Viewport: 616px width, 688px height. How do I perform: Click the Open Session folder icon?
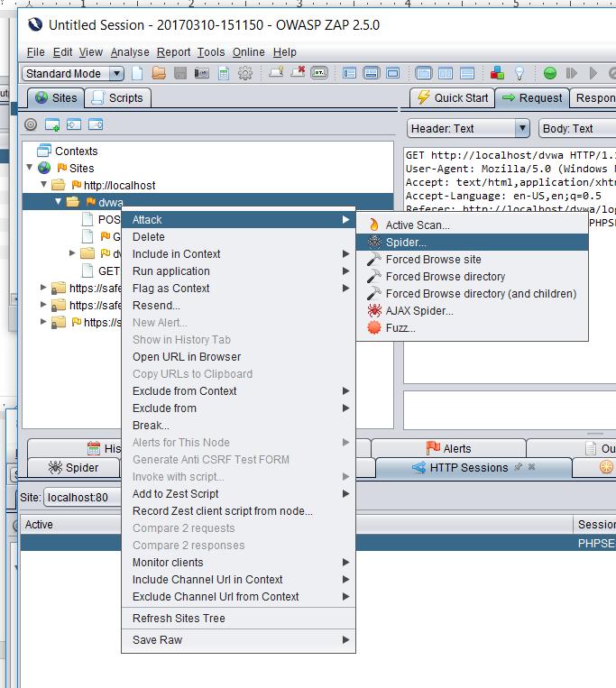tap(159, 73)
